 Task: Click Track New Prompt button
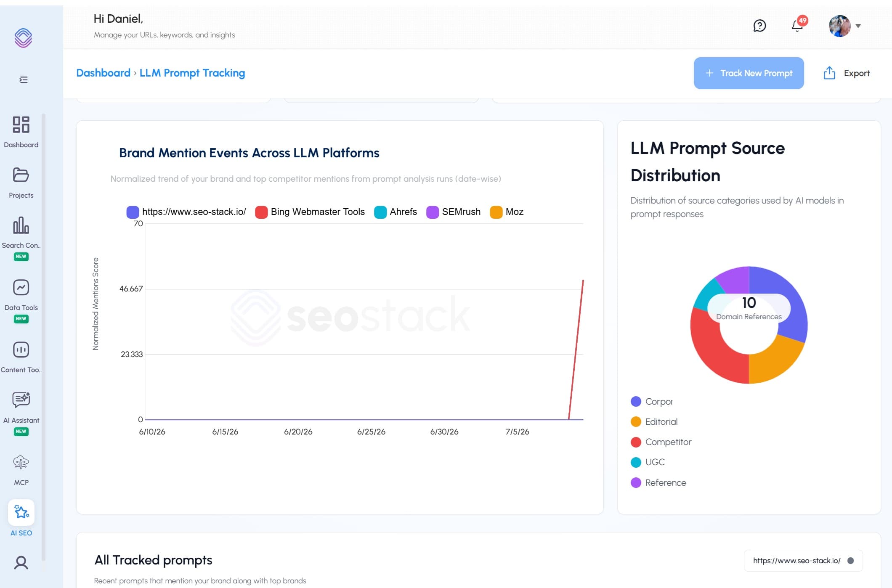click(749, 73)
